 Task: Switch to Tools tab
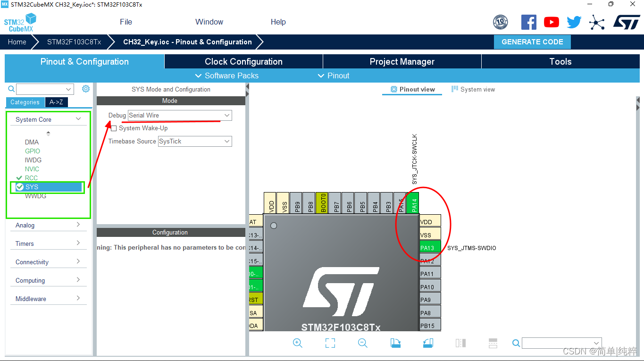pyautogui.click(x=560, y=61)
